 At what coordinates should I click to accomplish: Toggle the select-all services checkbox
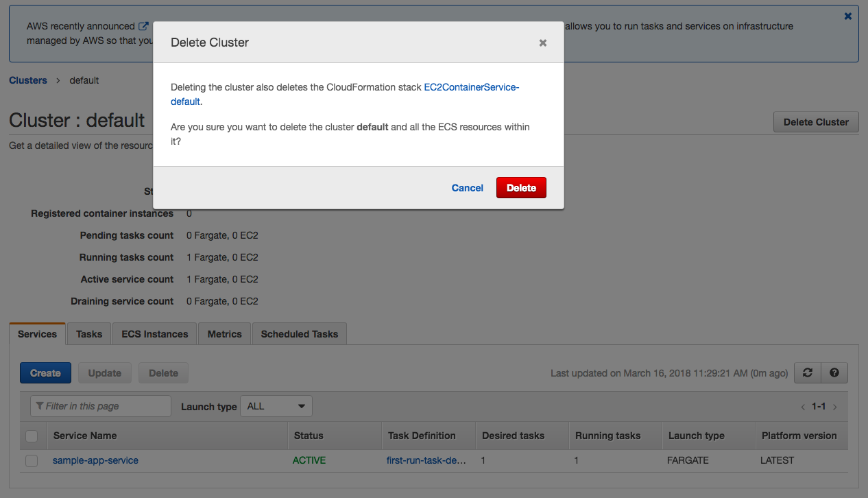[32, 436]
